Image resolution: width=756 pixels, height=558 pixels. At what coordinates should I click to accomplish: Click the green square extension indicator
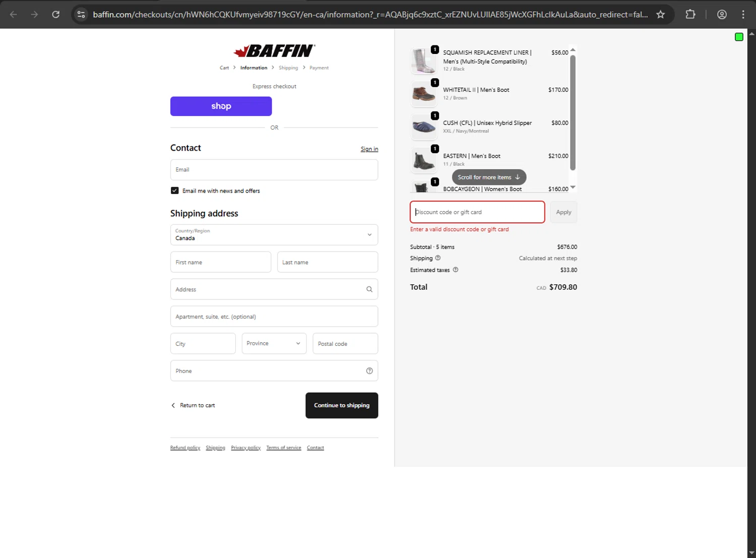739,37
